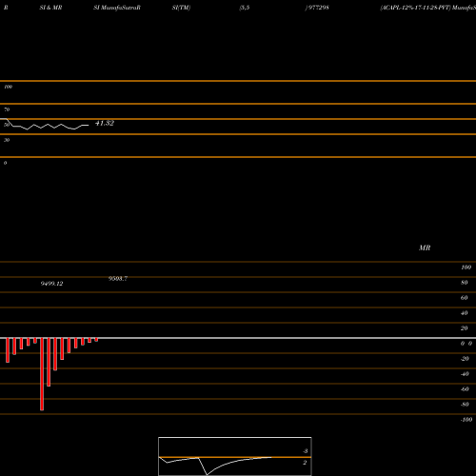Viewport: 476px width, 476px height.
Task: Click the 100 label on right MR axis
Action: [466, 268]
